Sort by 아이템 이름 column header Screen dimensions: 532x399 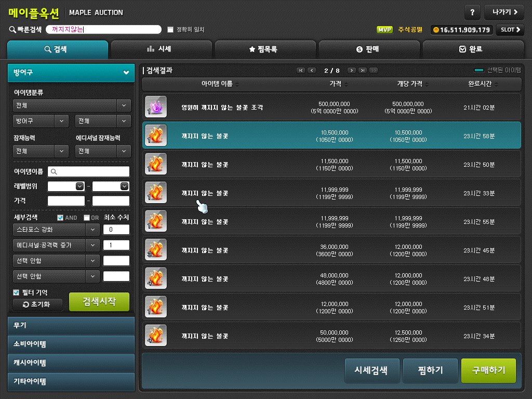pyautogui.click(x=220, y=84)
